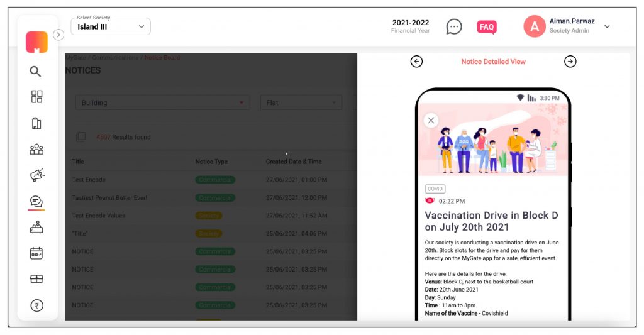Click the 2021-2022 Financial Year label

pos(410,26)
